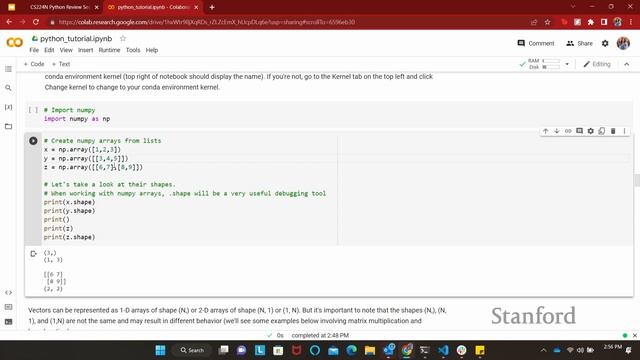Open the Variables inspector panel
Screen dimensions: 640x360
click(8, 107)
